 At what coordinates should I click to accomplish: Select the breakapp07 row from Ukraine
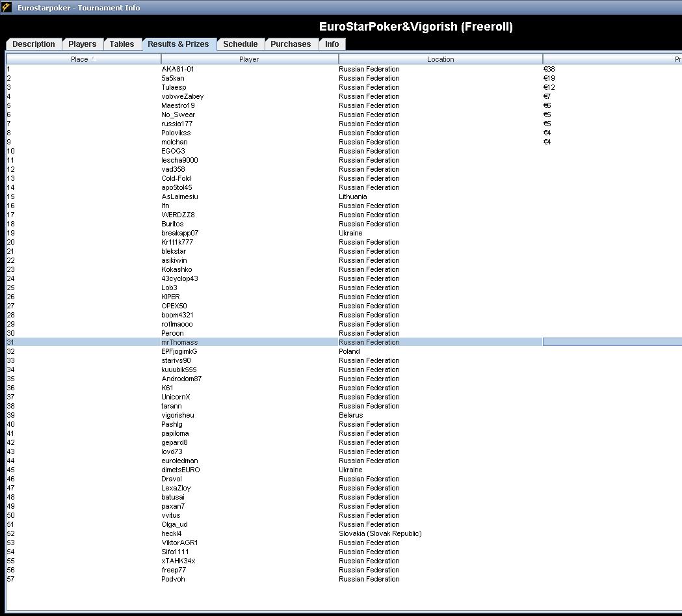pyautogui.click(x=179, y=233)
